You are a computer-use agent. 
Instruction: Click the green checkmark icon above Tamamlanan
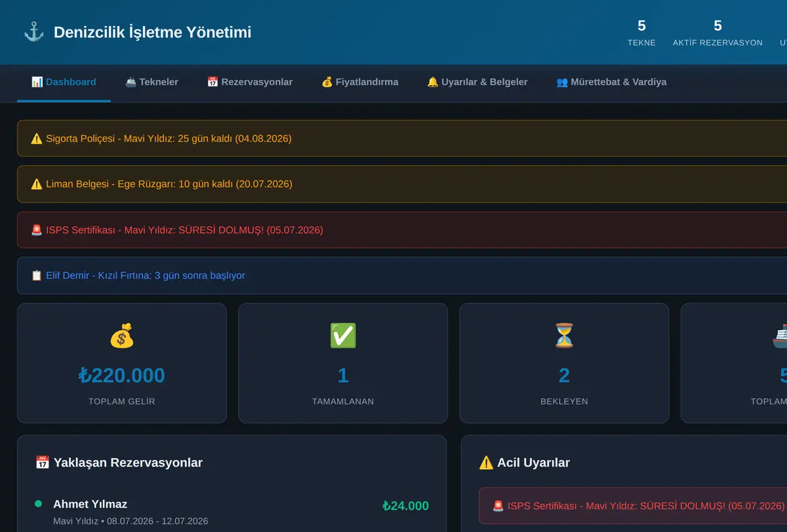pos(343,336)
